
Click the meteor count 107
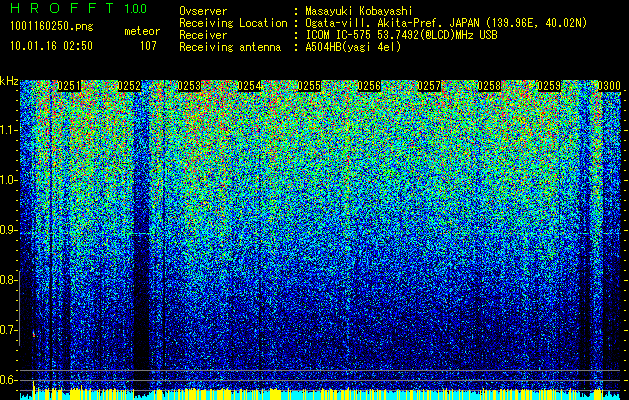[148, 46]
